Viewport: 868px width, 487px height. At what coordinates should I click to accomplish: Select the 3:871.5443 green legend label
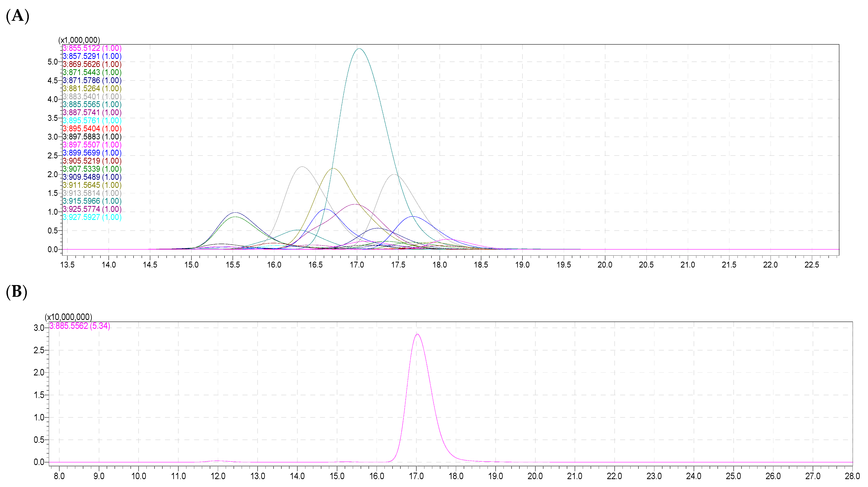[92, 72]
